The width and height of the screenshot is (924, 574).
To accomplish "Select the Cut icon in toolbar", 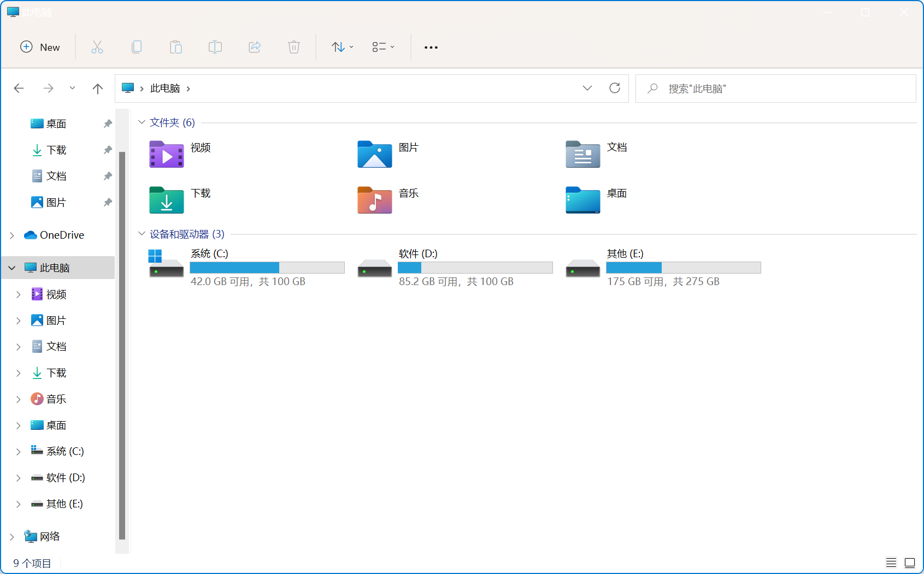I will (x=97, y=47).
